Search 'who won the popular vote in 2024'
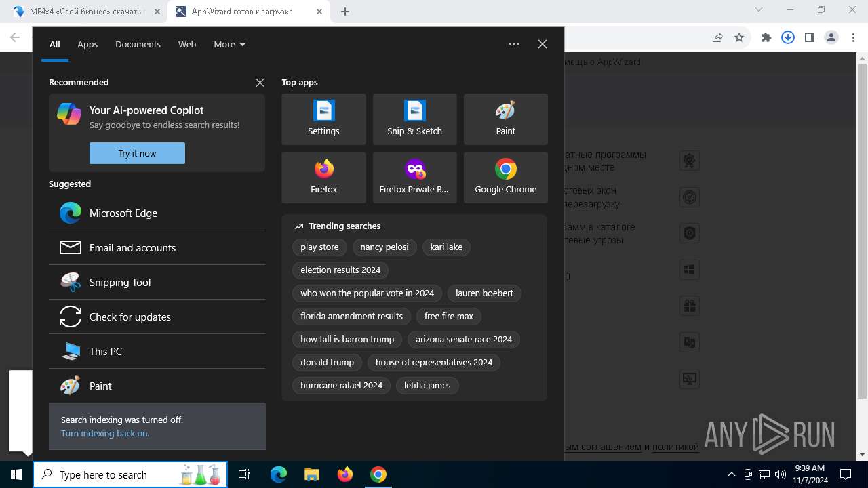The height and width of the screenshot is (488, 868). tap(368, 293)
